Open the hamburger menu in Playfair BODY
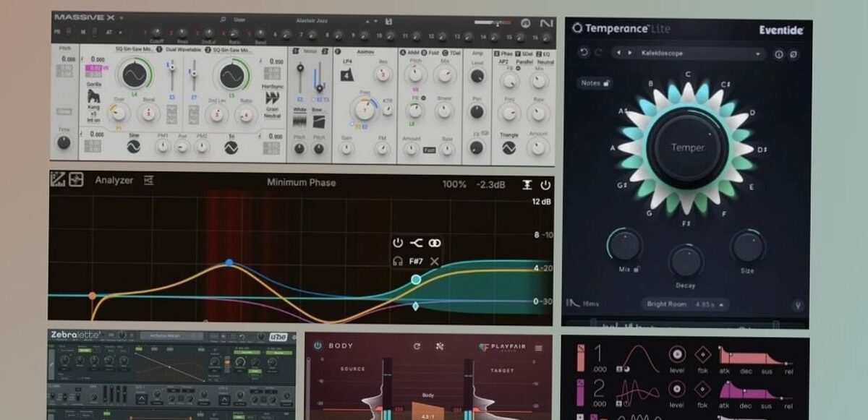Image resolution: width=868 pixels, height=420 pixels. pos(537,348)
